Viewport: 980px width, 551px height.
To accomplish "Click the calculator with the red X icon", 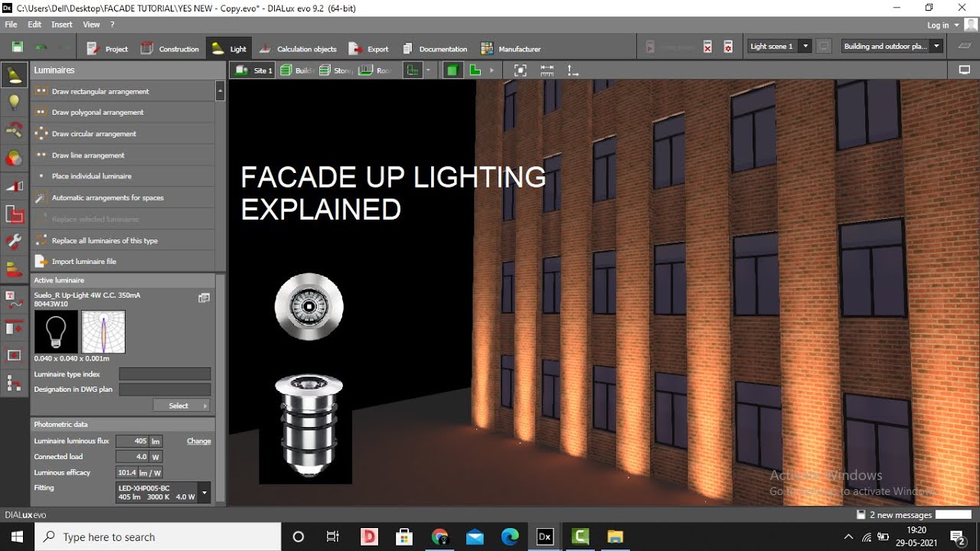I will pyautogui.click(x=707, y=47).
